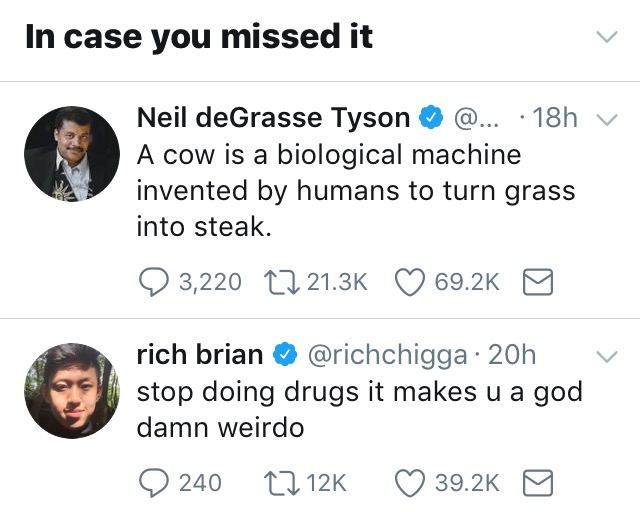640x512 pixels.
Task: Tap rich brian's verified badge
Action: pyautogui.click(x=285, y=354)
